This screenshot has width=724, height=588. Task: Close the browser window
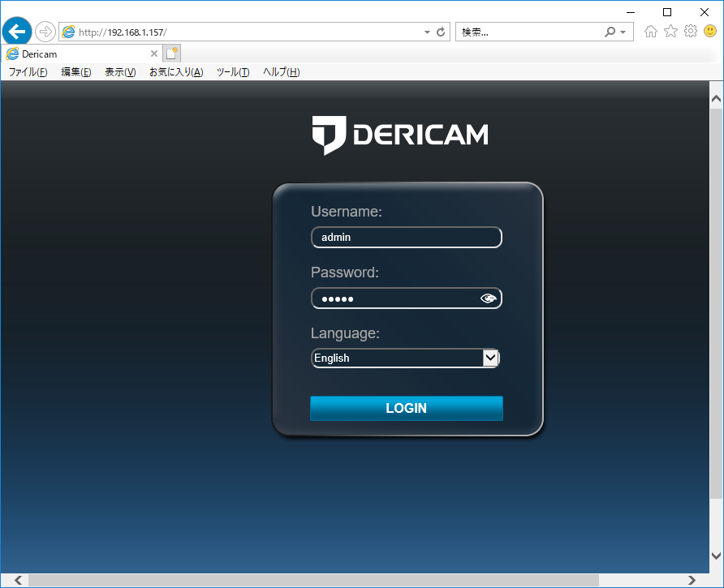[x=705, y=12]
